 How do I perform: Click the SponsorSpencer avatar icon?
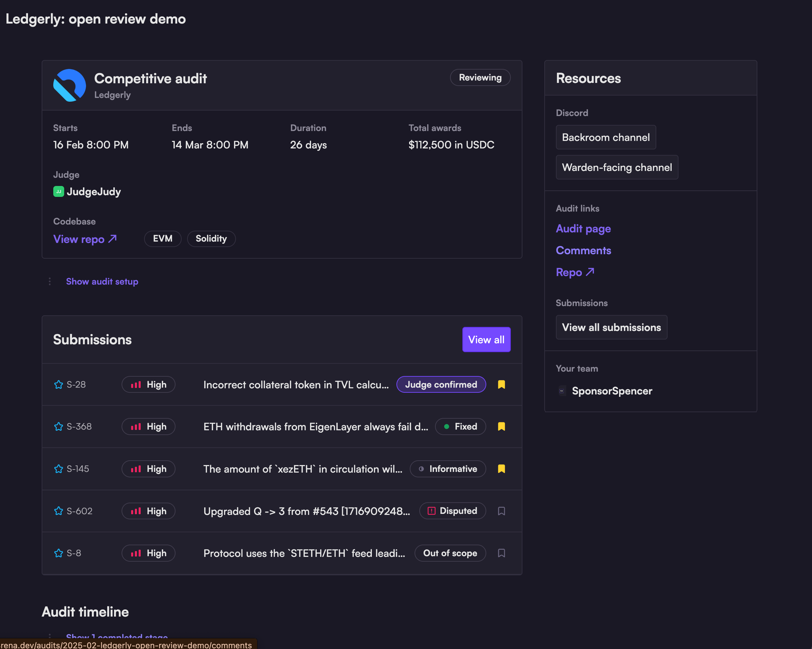point(562,391)
